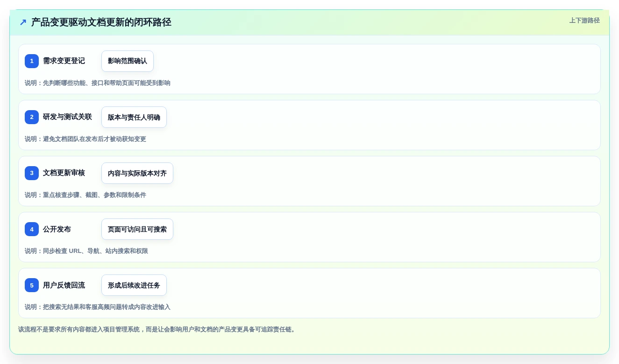The width and height of the screenshot is (619, 364).
Task: Select step title 公开发布
Action: [x=57, y=229]
